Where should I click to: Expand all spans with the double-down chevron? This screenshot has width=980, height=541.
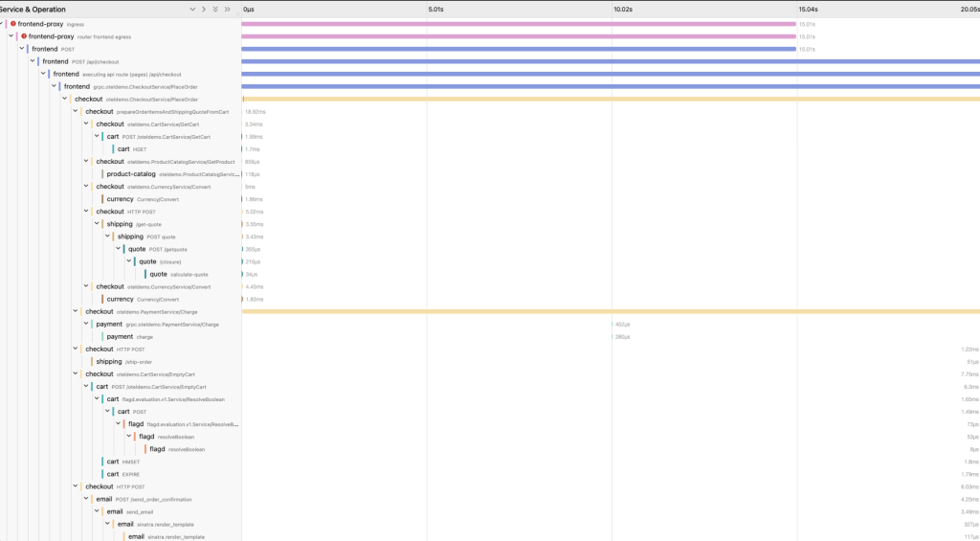pyautogui.click(x=215, y=9)
